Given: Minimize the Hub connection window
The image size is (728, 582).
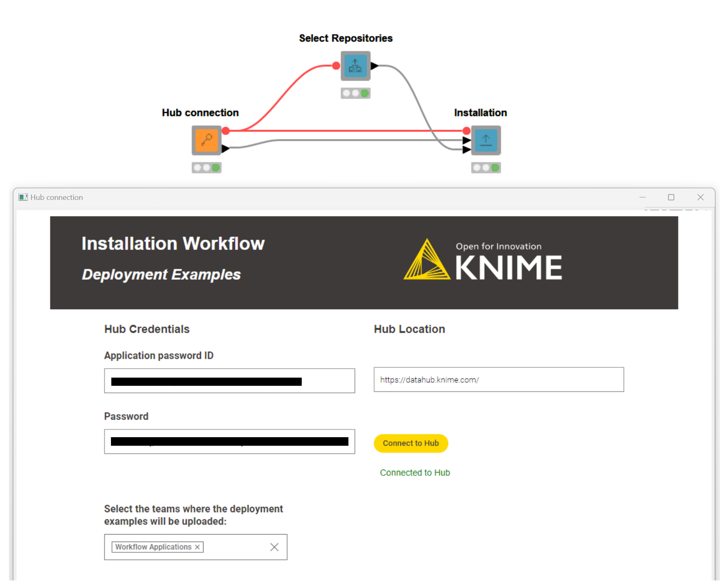Looking at the screenshot, I should (642, 197).
